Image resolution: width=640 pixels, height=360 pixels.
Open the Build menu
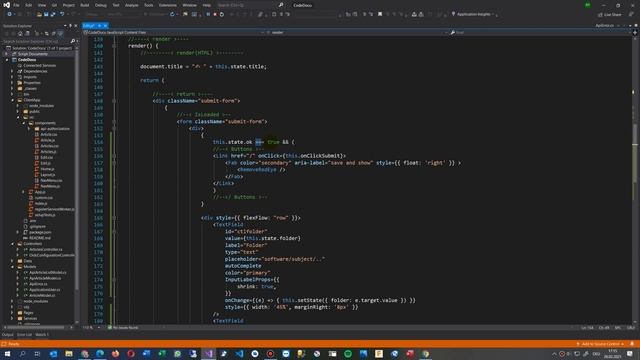pyautogui.click(x=84, y=5)
